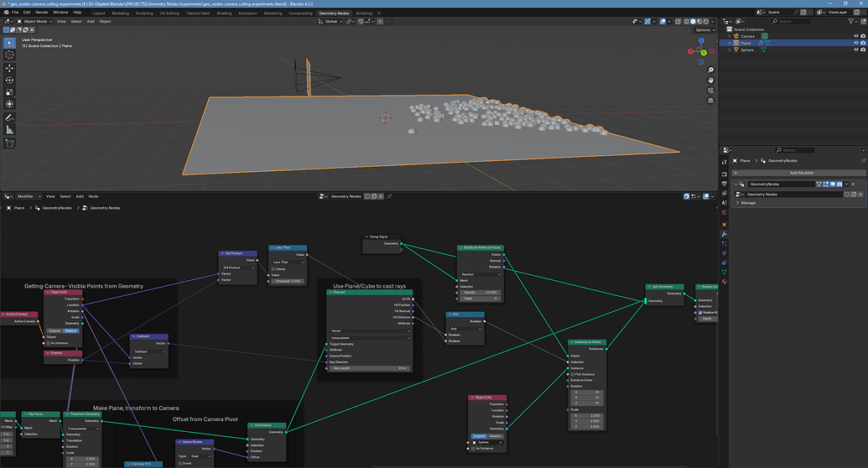Toggle modifier Edit Mode display button

826,184
